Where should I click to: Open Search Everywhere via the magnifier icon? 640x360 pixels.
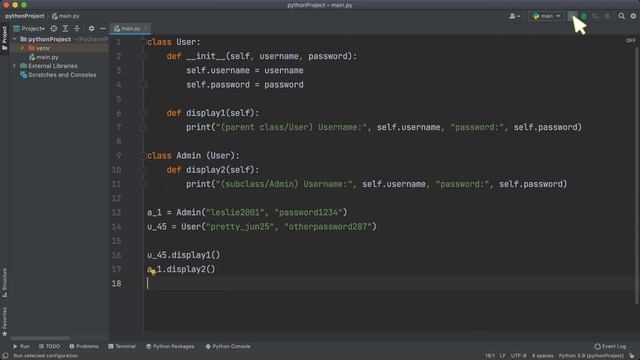[621, 16]
